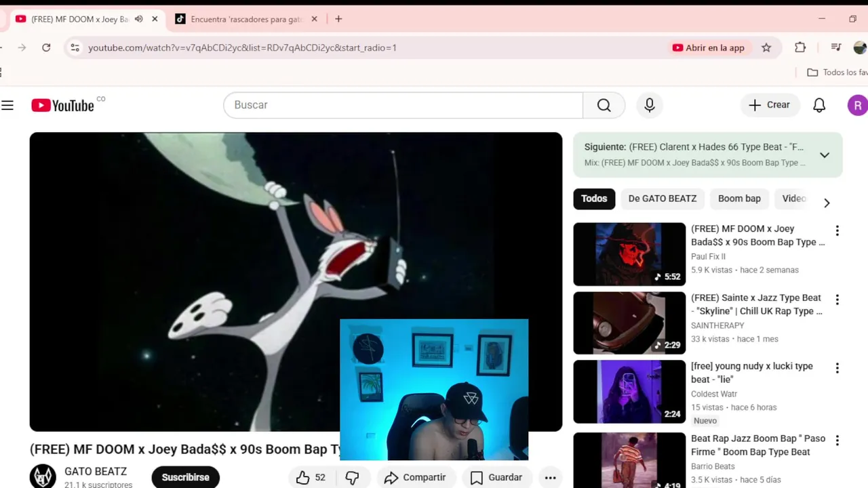Open young nudy x lucki type beat title
868x488 pixels.
point(751,373)
